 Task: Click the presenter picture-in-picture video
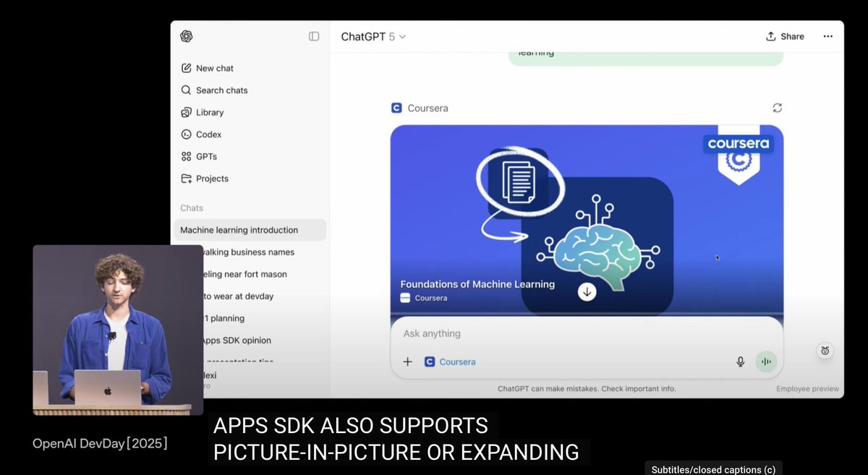118,330
